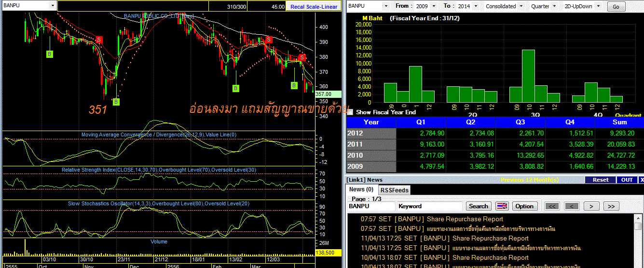Jump to last news page with >> button
The height and width of the screenshot is (268, 644).
[x=611, y=206]
